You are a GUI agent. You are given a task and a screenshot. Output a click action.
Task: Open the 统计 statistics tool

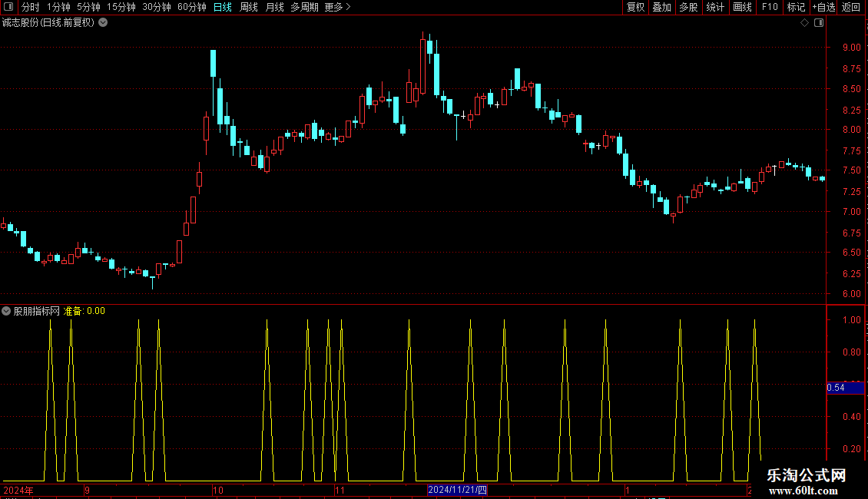coord(715,7)
